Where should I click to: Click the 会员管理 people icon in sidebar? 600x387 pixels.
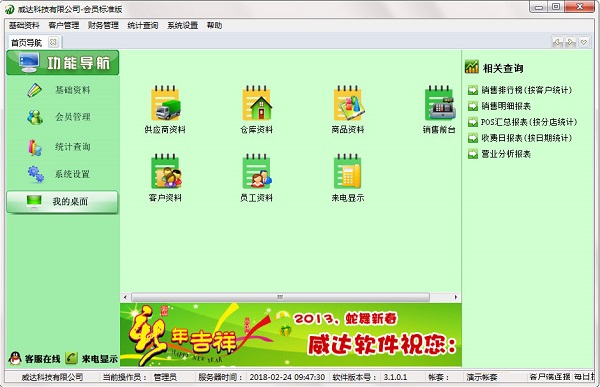(x=35, y=117)
